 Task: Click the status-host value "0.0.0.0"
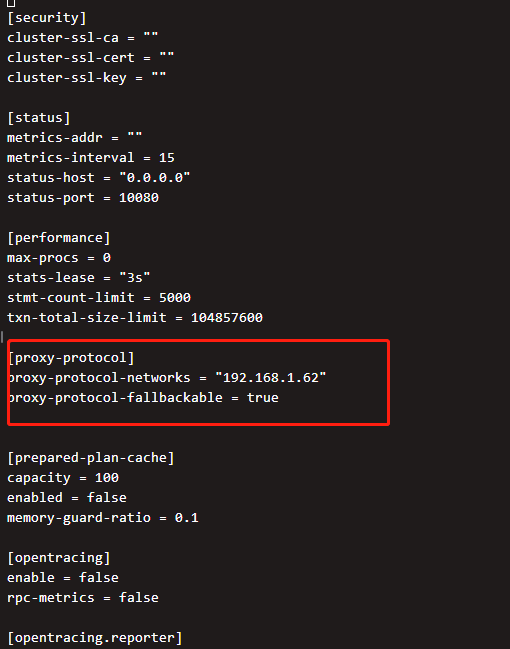(x=154, y=178)
